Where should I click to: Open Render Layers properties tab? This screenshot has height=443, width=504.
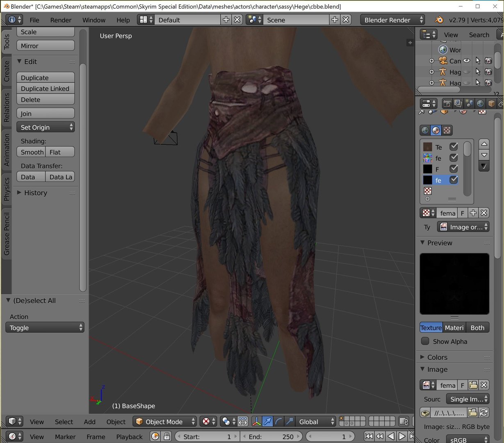pos(458,103)
